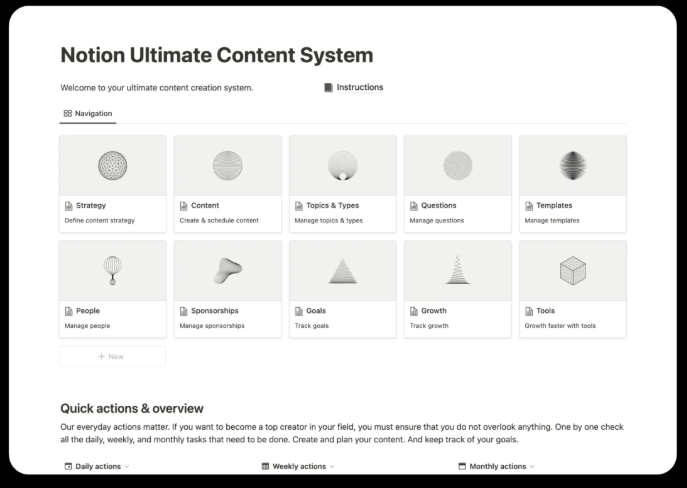Click the Quick actions & overview heading
The width and height of the screenshot is (687, 488).
click(132, 408)
